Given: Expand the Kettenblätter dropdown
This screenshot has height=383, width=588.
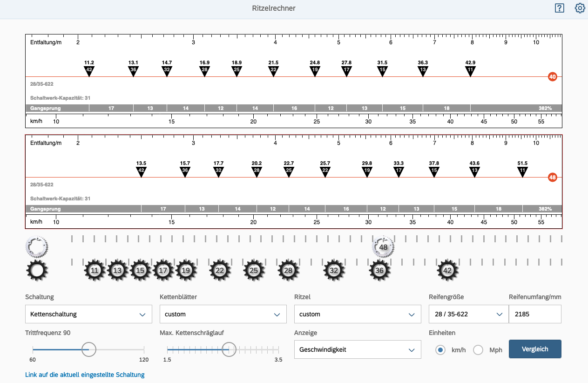Looking at the screenshot, I should tap(223, 314).
